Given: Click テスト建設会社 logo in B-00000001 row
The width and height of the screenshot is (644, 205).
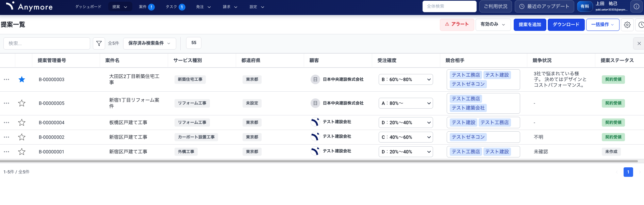Looking at the screenshot, I should point(315,151).
